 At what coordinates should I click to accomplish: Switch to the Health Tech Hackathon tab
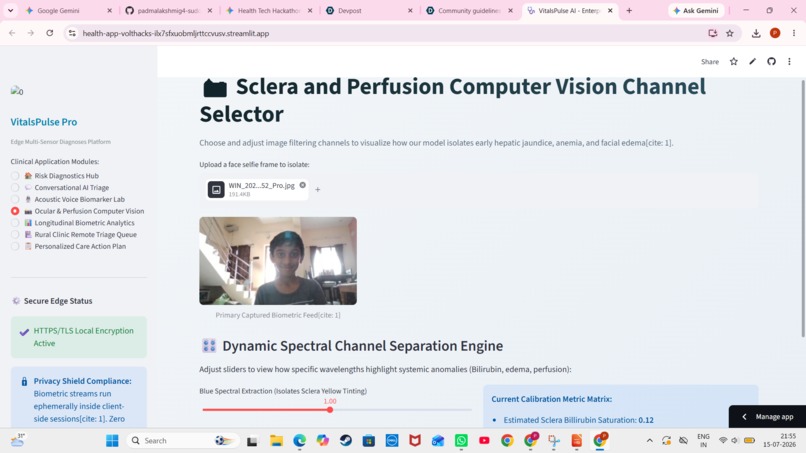[x=268, y=10]
